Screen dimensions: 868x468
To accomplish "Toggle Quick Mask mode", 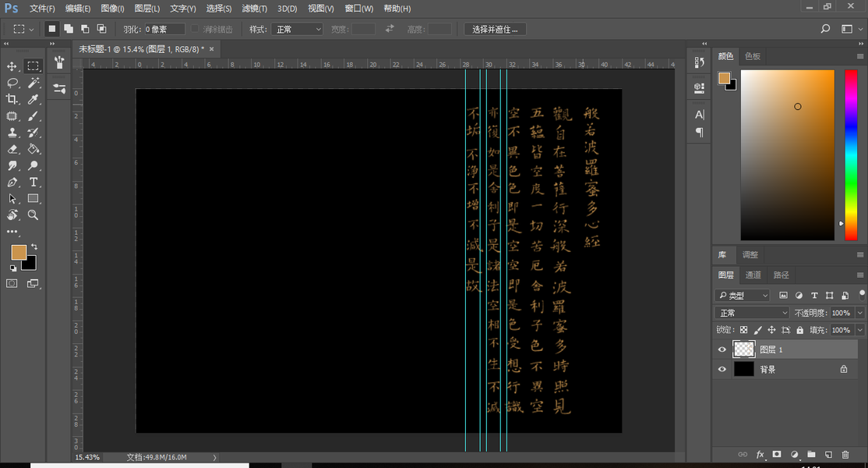I will tap(12, 284).
